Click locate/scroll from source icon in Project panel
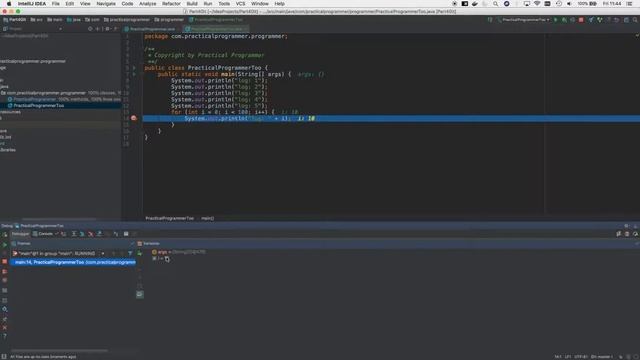 tap(90, 29)
